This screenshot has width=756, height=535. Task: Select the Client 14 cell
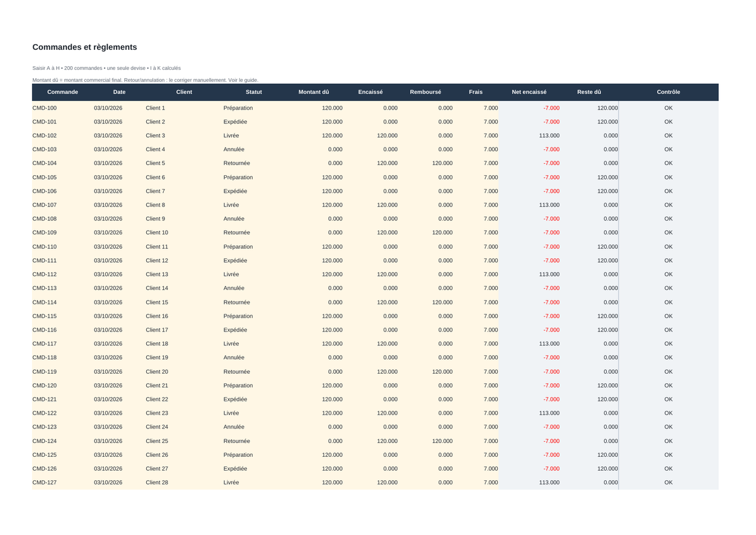point(184,289)
